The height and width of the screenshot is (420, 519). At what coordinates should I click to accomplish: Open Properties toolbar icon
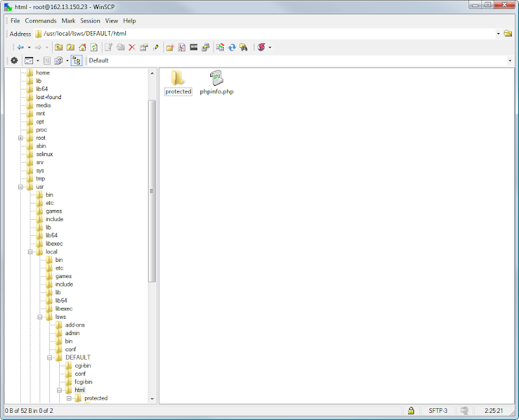143,47
